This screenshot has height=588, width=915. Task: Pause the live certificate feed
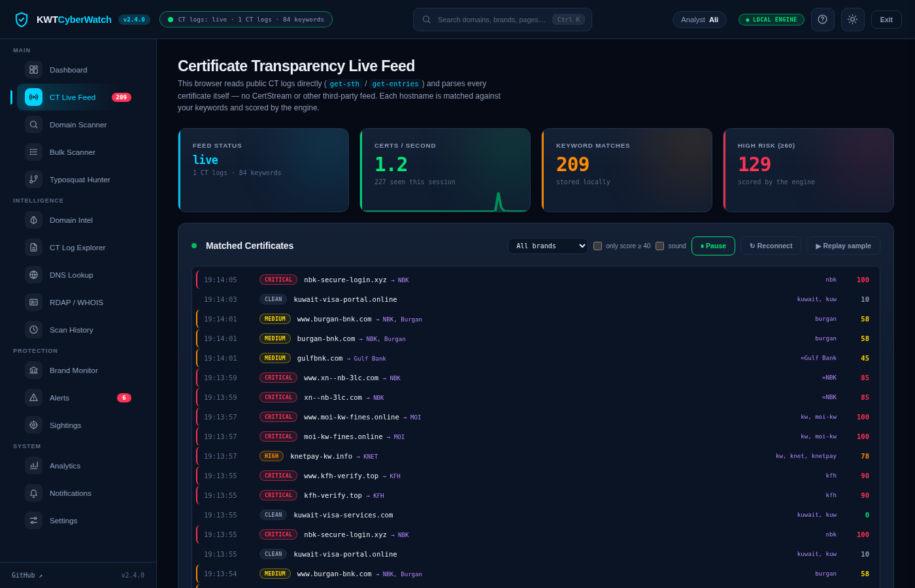click(x=713, y=246)
